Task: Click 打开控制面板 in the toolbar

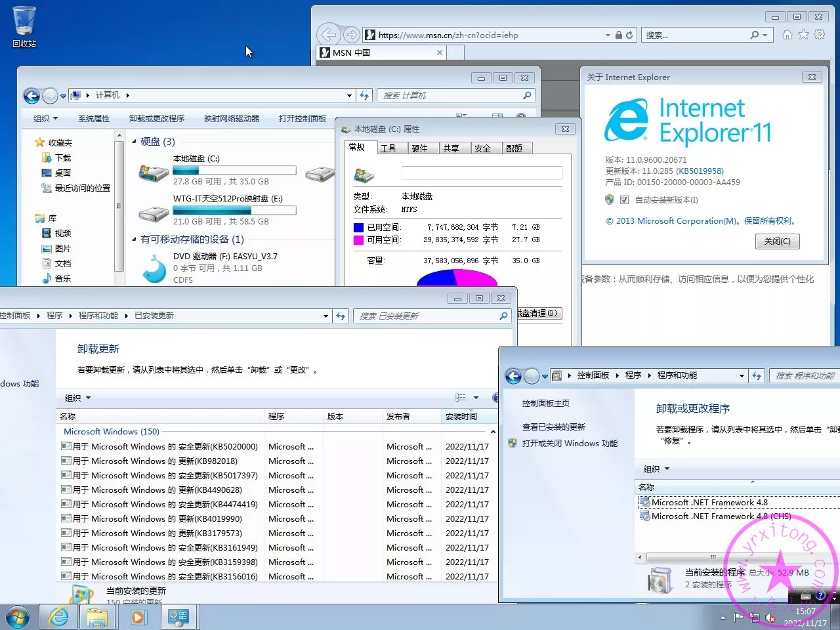Action: coord(303,119)
